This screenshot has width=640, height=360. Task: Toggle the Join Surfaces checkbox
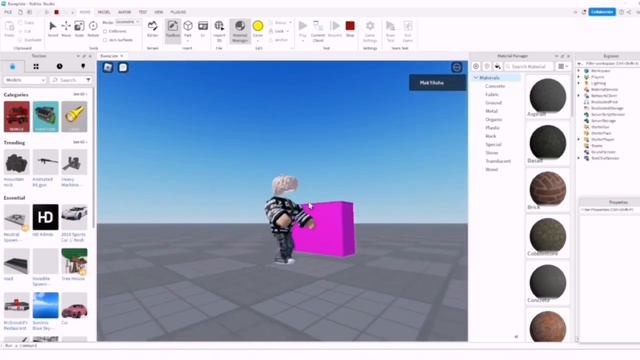point(105,40)
